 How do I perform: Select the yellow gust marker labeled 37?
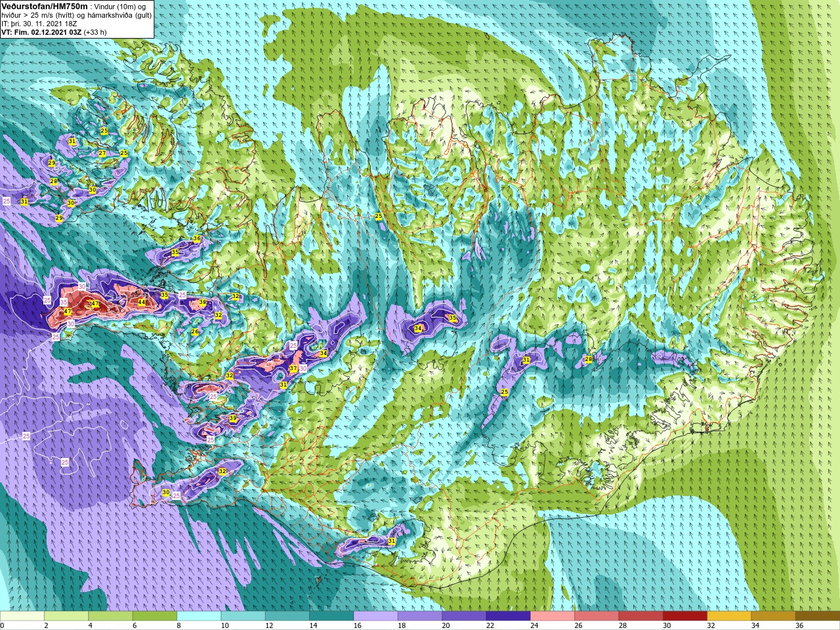(x=293, y=369)
